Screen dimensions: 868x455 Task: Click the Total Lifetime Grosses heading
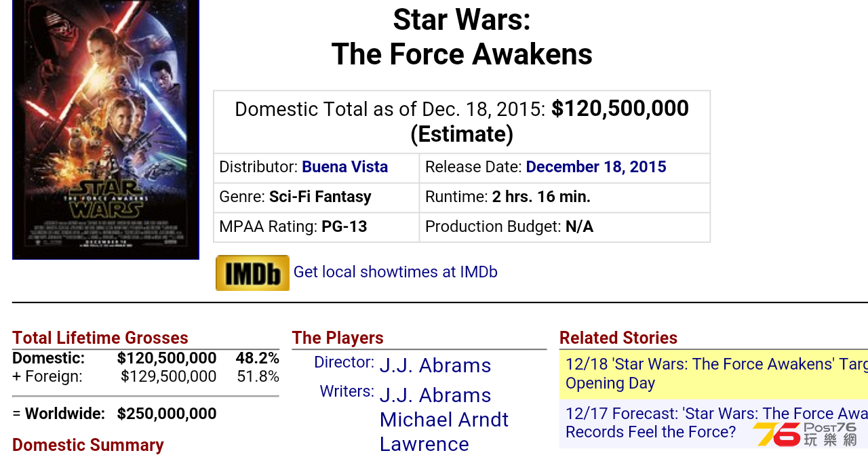point(100,338)
